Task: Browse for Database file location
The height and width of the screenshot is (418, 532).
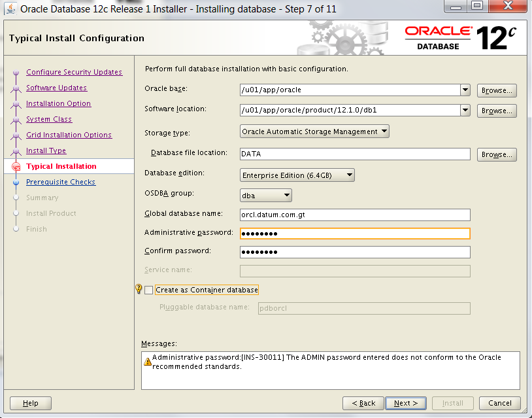Action: point(497,154)
